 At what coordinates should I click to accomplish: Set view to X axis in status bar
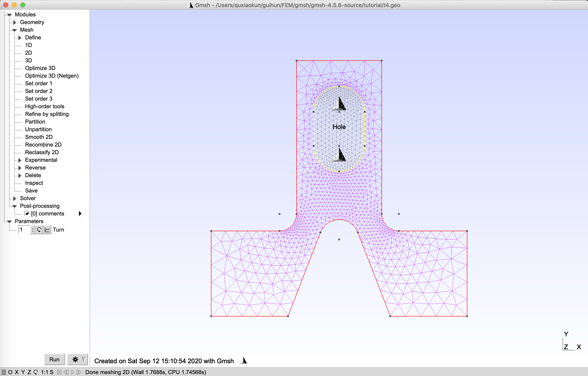point(17,372)
